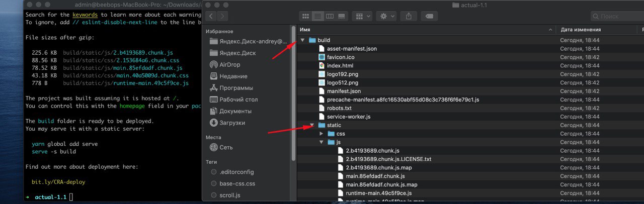The width and height of the screenshot is (644, 204).
Task: Select service-worker.js file
Action: (x=349, y=117)
